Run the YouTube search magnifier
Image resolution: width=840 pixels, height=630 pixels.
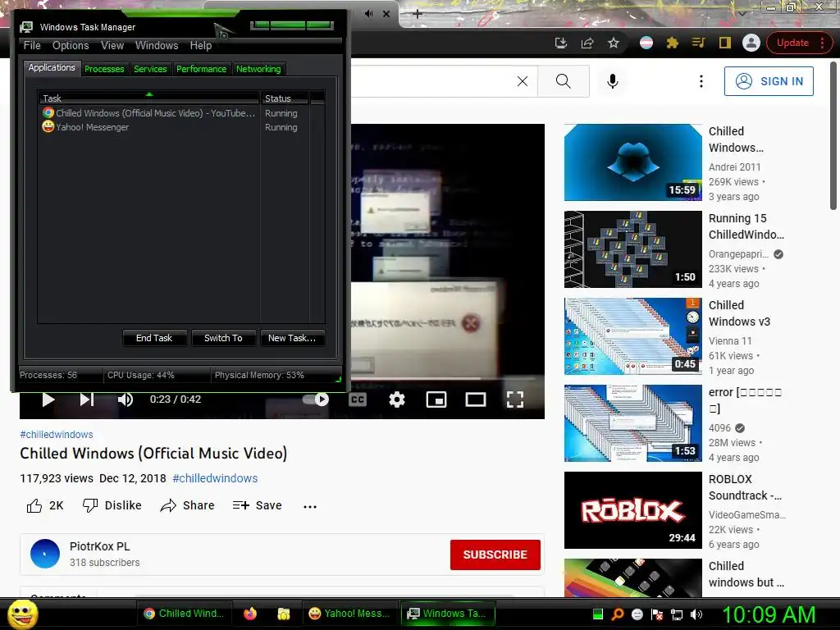563,81
